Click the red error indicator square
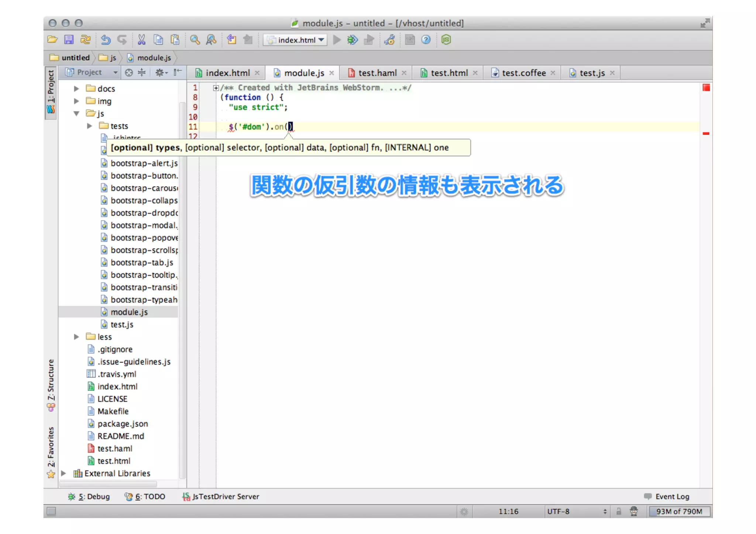This screenshot has height=534, width=756. [706, 88]
